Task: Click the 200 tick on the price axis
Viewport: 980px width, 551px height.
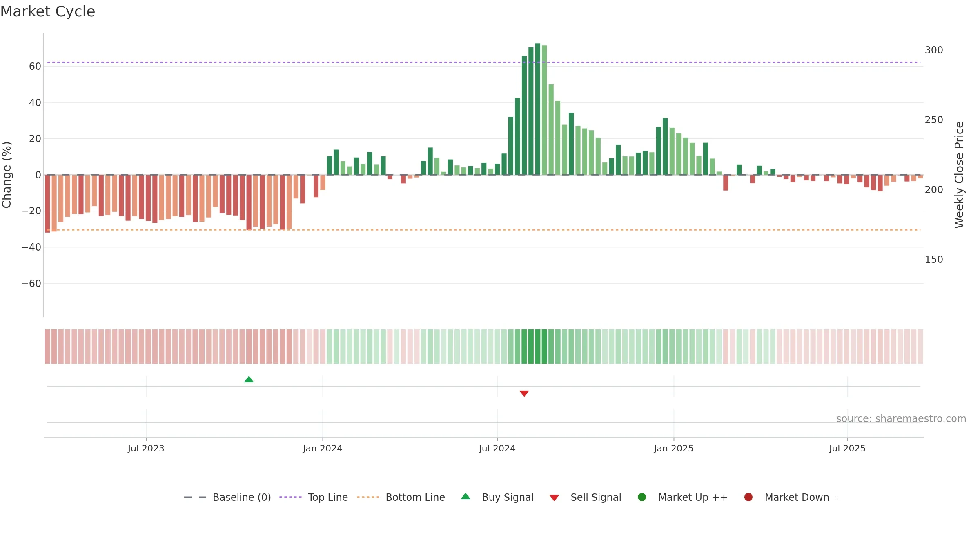Action: tap(934, 190)
